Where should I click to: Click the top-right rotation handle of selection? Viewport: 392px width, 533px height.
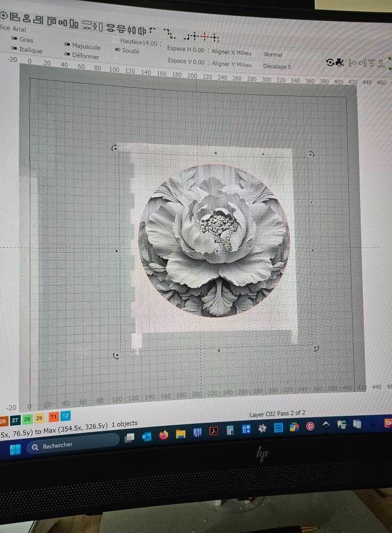[311, 154]
